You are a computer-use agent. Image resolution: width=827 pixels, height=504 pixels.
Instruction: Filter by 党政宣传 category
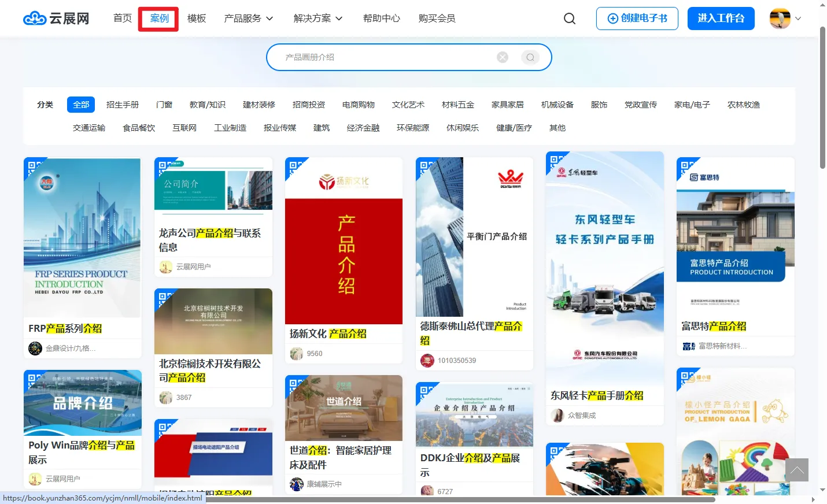(641, 105)
